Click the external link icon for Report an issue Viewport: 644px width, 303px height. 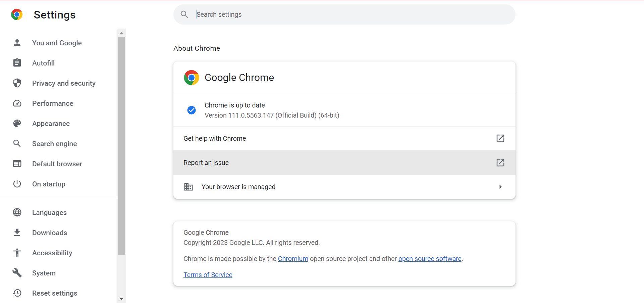tap(500, 163)
